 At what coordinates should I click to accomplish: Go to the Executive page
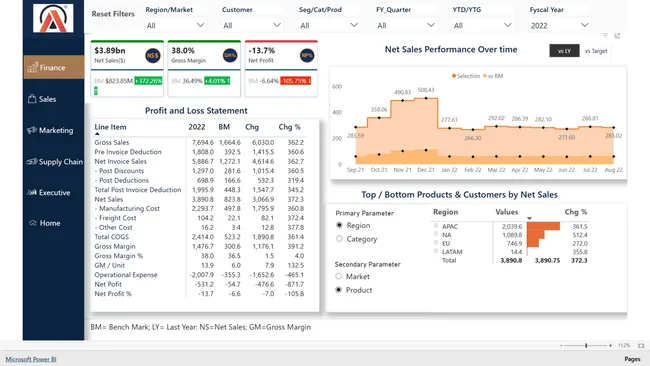point(53,192)
